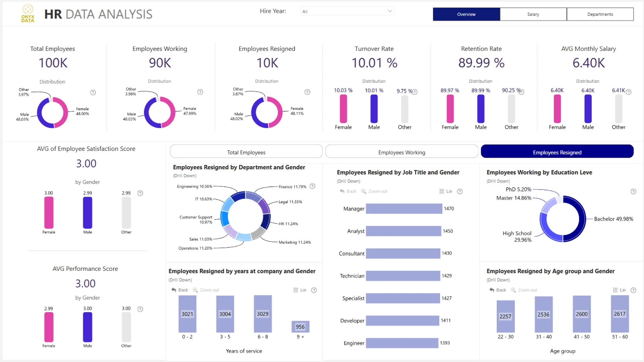Select the Technician bar with 1429

click(x=403, y=276)
